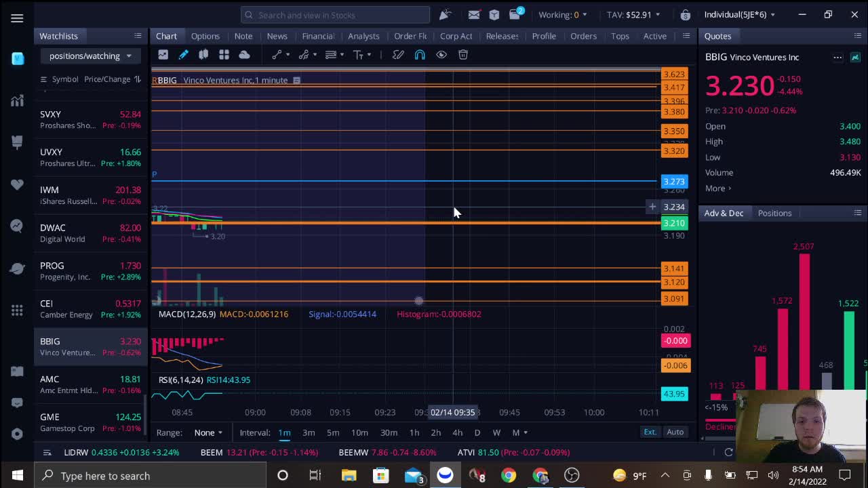
Task: Open the cube icon in top bar
Action: [494, 15]
